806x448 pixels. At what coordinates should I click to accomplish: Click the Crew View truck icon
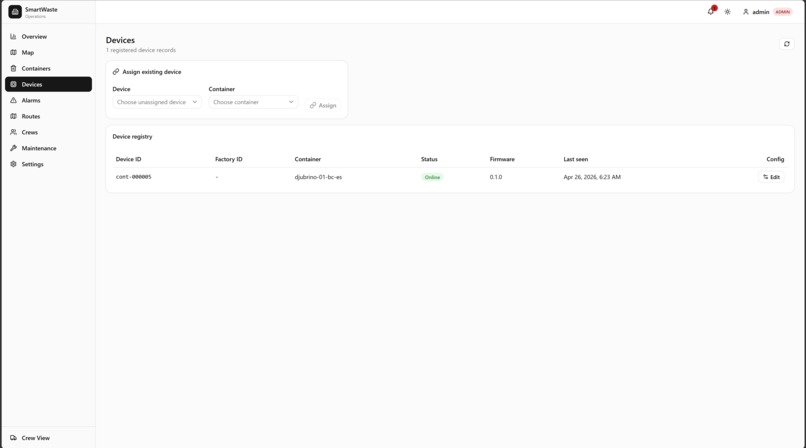click(x=13, y=438)
